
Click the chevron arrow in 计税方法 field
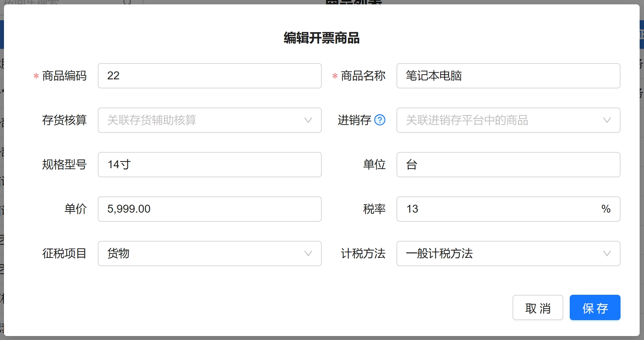pos(607,254)
